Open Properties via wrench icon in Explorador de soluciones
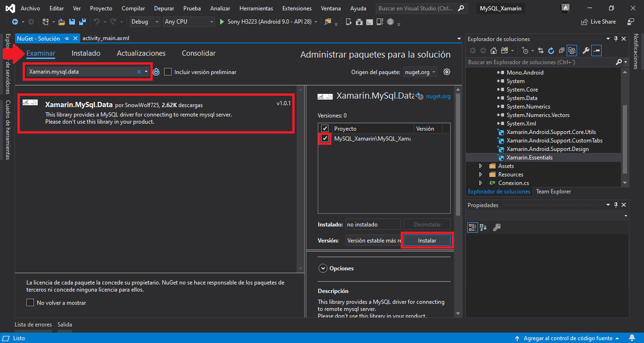 tap(586, 50)
